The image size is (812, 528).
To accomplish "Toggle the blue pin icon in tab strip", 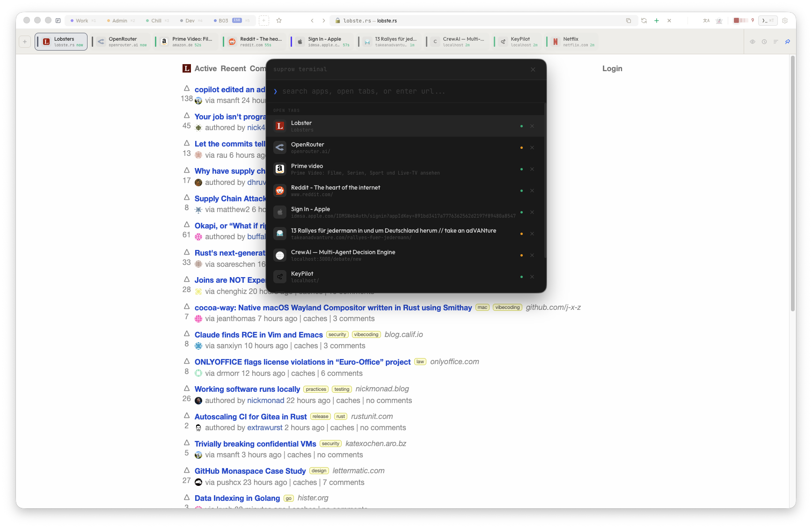I will point(788,42).
